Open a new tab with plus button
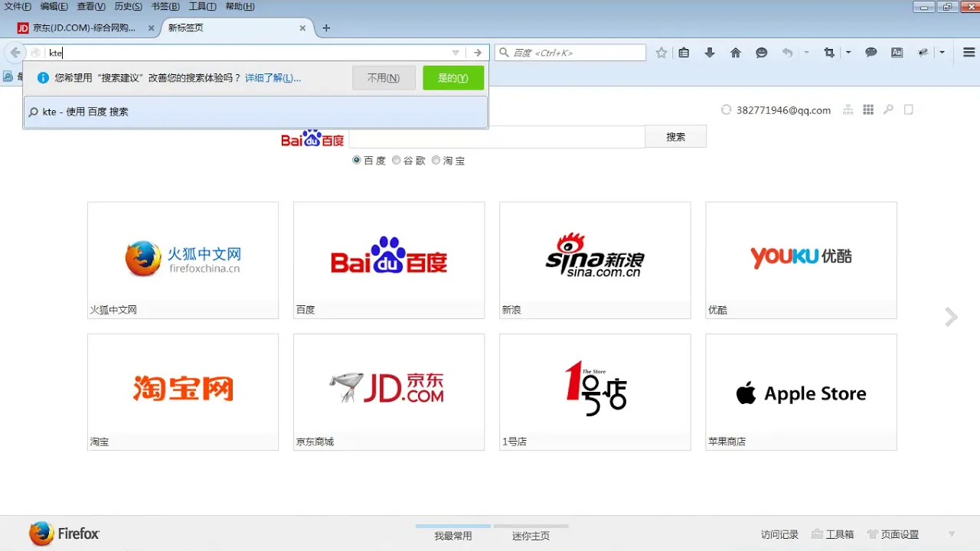Image resolution: width=980 pixels, height=551 pixels. 326,28
